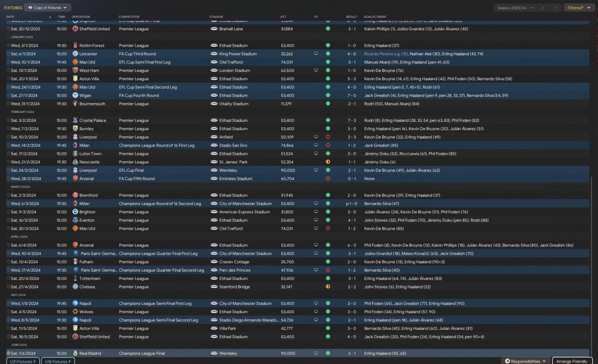Click the Everton club badge

point(75,220)
